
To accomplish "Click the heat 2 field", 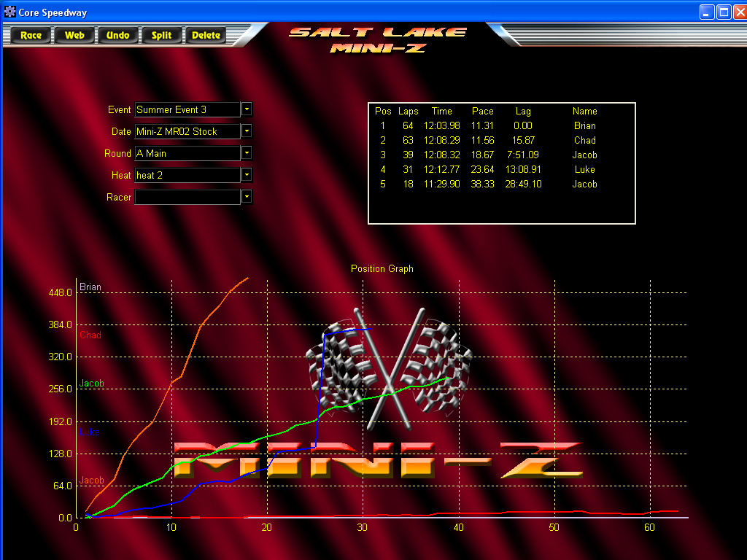I will pos(187,175).
